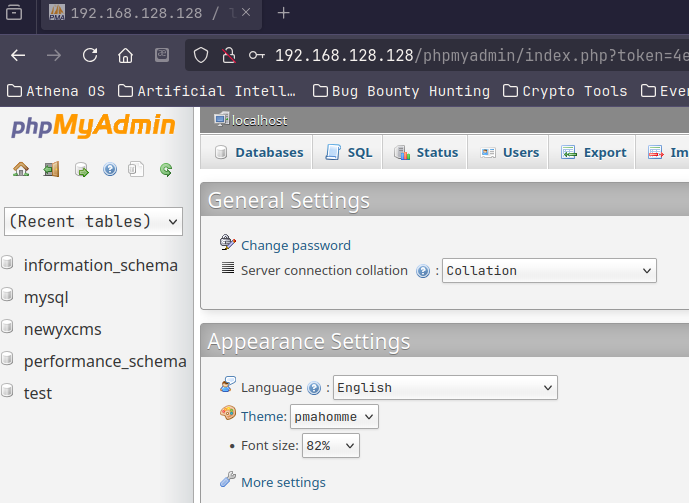Click the Log out door icon
This screenshot has height=503, width=689.
(x=51, y=170)
